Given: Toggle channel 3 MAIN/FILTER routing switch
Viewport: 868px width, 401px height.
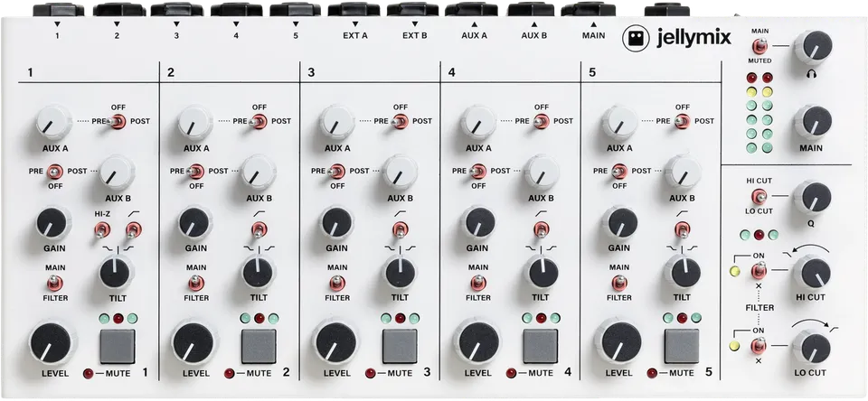Looking at the screenshot, I should [x=336, y=284].
